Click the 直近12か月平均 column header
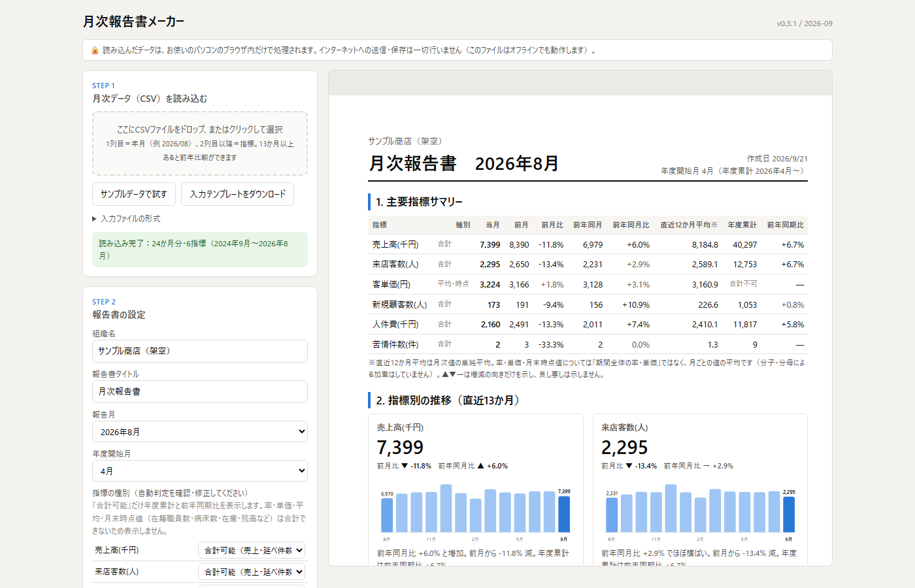915x588 pixels. 689,225
